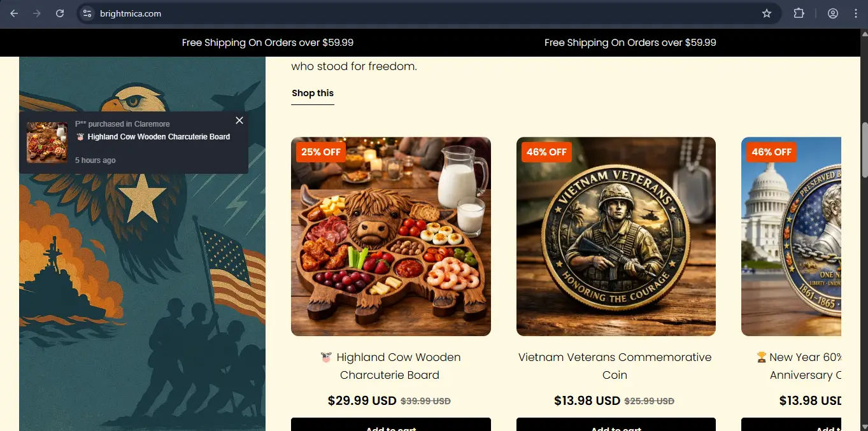The height and width of the screenshot is (431, 868).
Task: Click the page's vertical scrollbar thumb
Action: tap(864, 150)
